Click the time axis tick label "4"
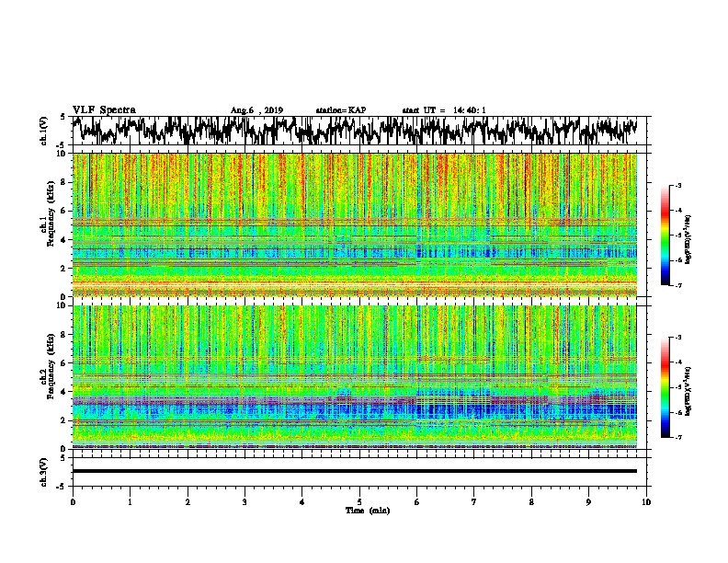Screen dimensions: 728x563 point(302,502)
